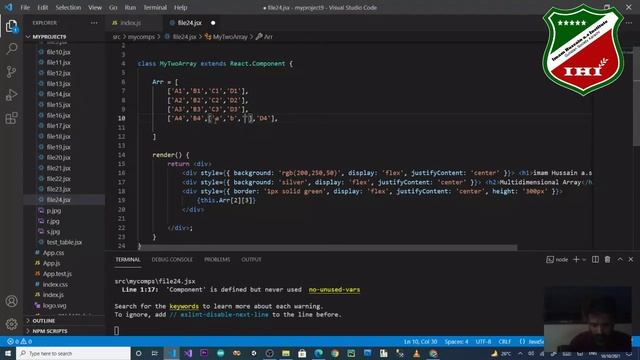The width and height of the screenshot is (640, 360).
Task: Split the terminal panel
Action: tap(596, 260)
